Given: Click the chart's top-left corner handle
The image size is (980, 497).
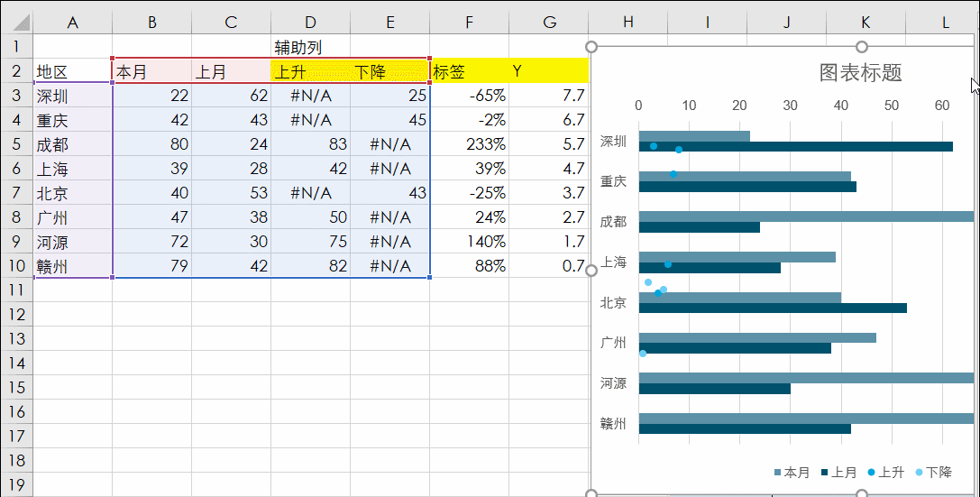Looking at the screenshot, I should [x=591, y=46].
